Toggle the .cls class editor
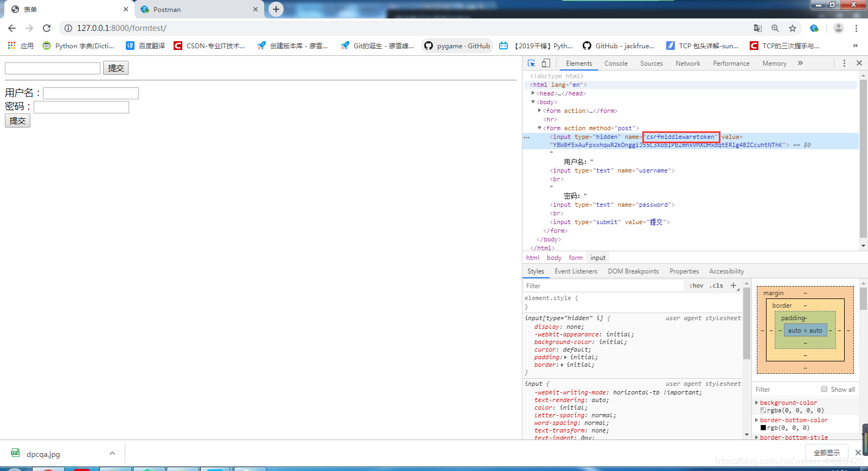 717,285
